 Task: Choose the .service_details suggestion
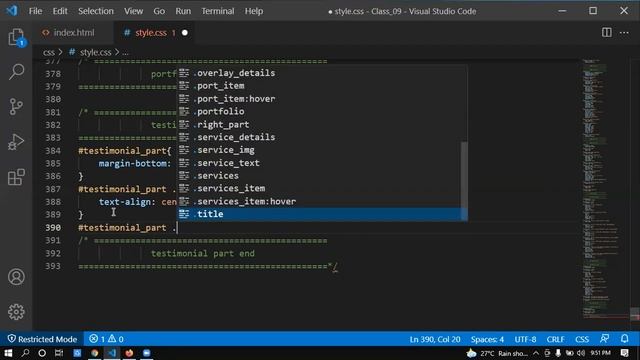pos(320,137)
